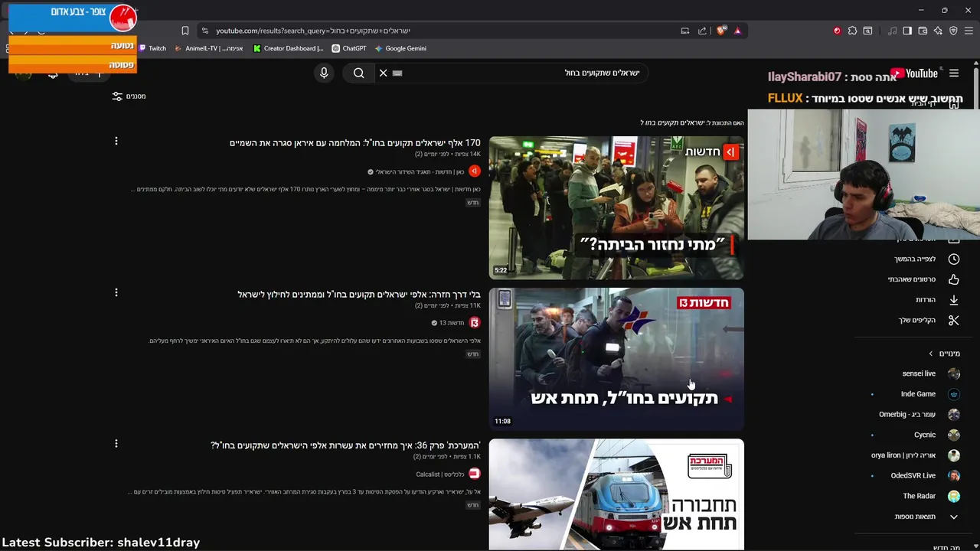Open the YouTube hamburger guide menu
This screenshot has height=551, width=980.
[954, 73]
